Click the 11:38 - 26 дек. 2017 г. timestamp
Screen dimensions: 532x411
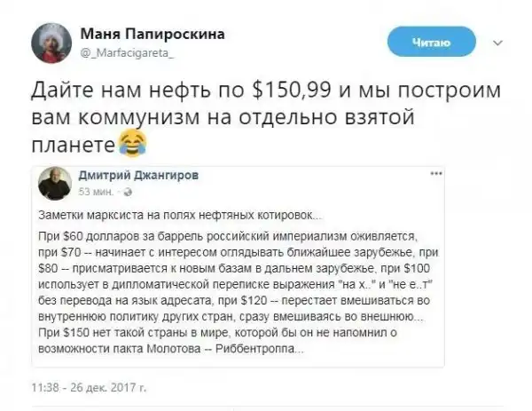[89, 388]
